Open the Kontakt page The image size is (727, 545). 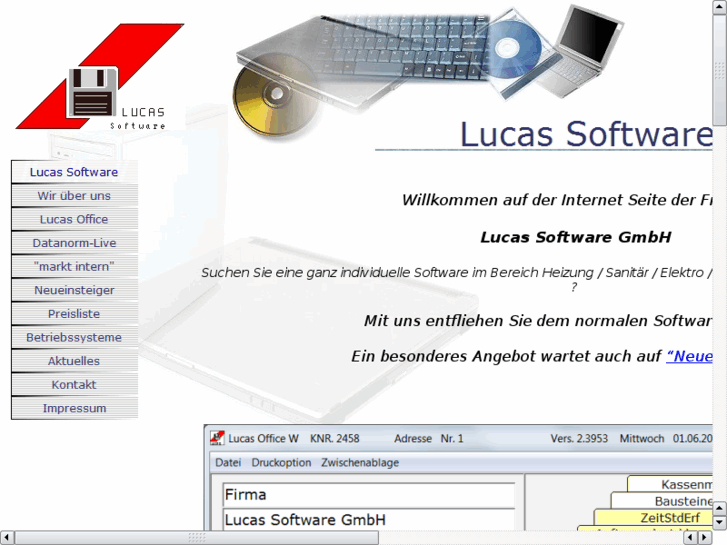click(74, 385)
